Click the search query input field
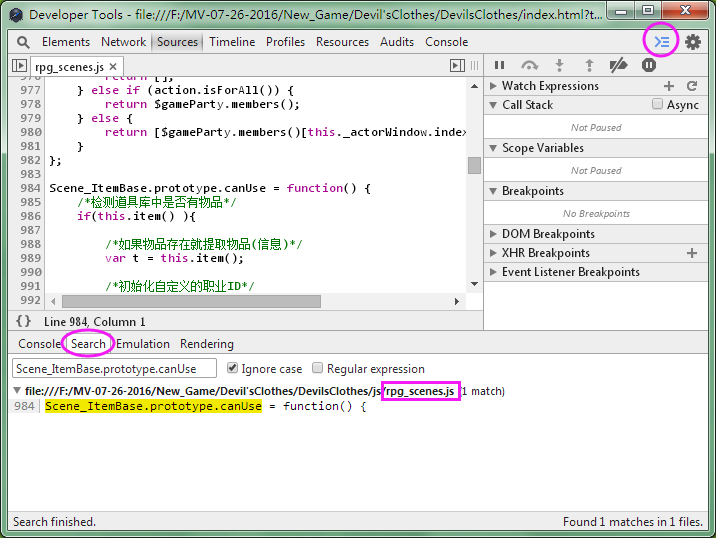The height and width of the screenshot is (538, 716). coord(114,369)
